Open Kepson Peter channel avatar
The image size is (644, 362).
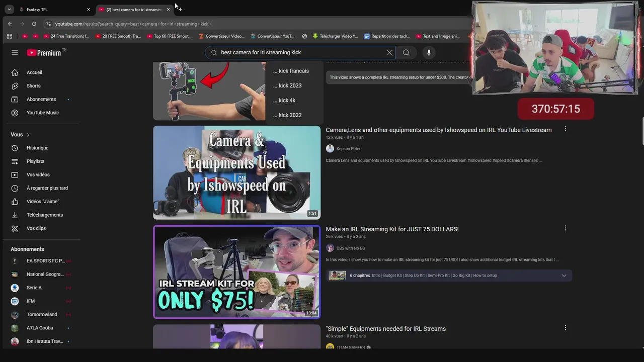[x=330, y=148]
